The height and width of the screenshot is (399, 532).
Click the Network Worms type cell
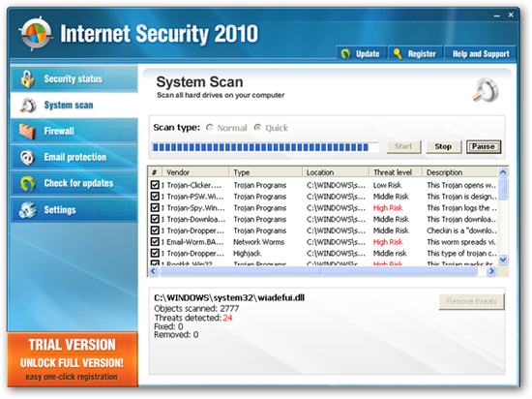[x=258, y=242]
